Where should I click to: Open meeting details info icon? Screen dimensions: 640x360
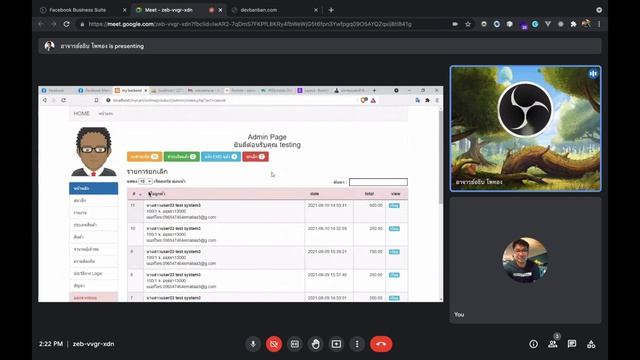tap(533, 344)
